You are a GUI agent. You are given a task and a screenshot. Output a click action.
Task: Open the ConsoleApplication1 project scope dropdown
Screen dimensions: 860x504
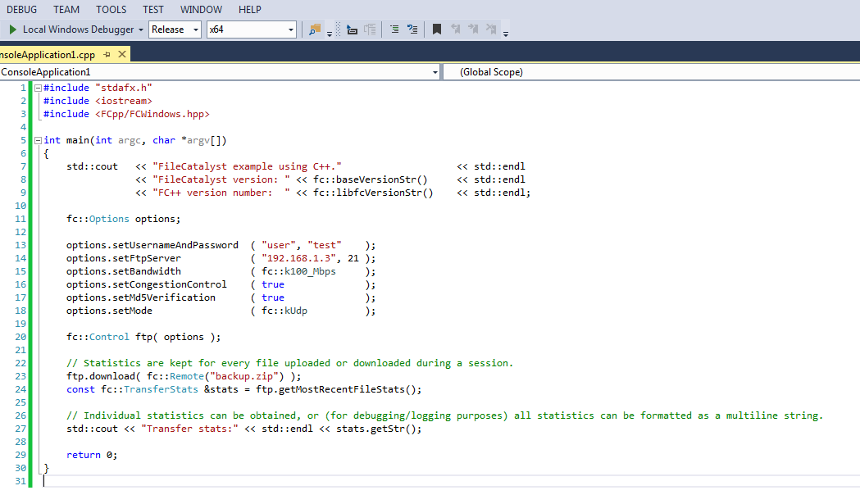click(220, 72)
